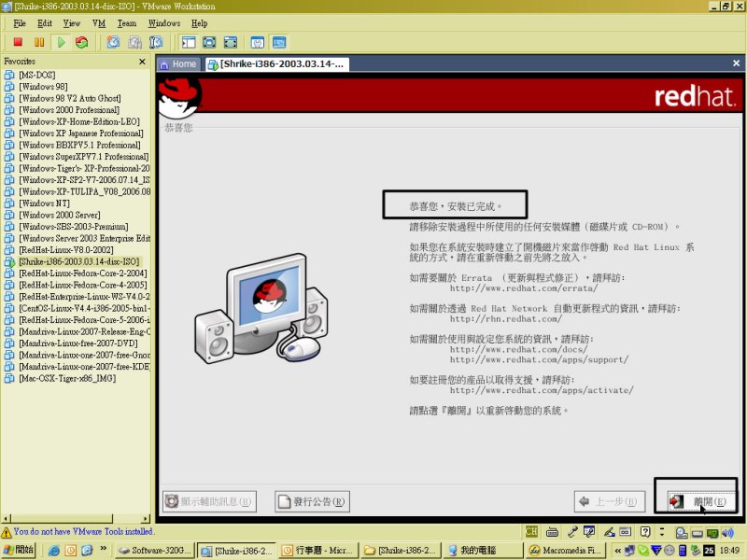Click the Favorites horizontal scrollbar right arrow
Image resolution: width=747 pixels, height=560 pixels.
tap(146, 518)
